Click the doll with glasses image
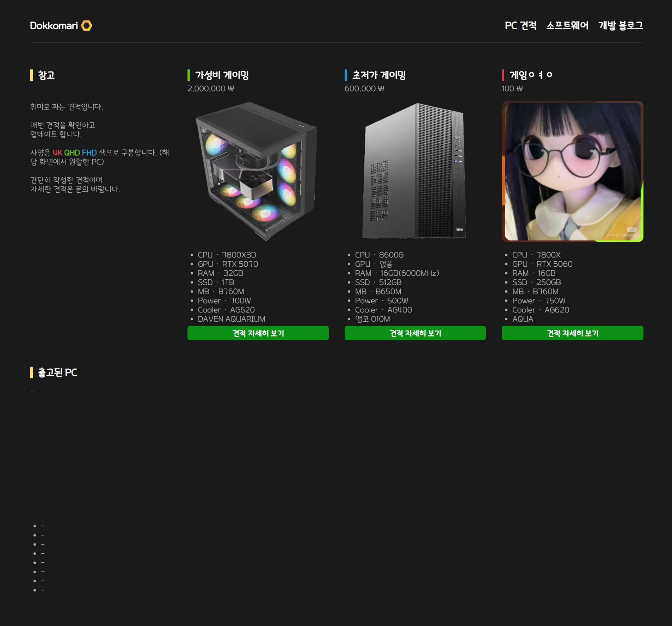 click(572, 171)
